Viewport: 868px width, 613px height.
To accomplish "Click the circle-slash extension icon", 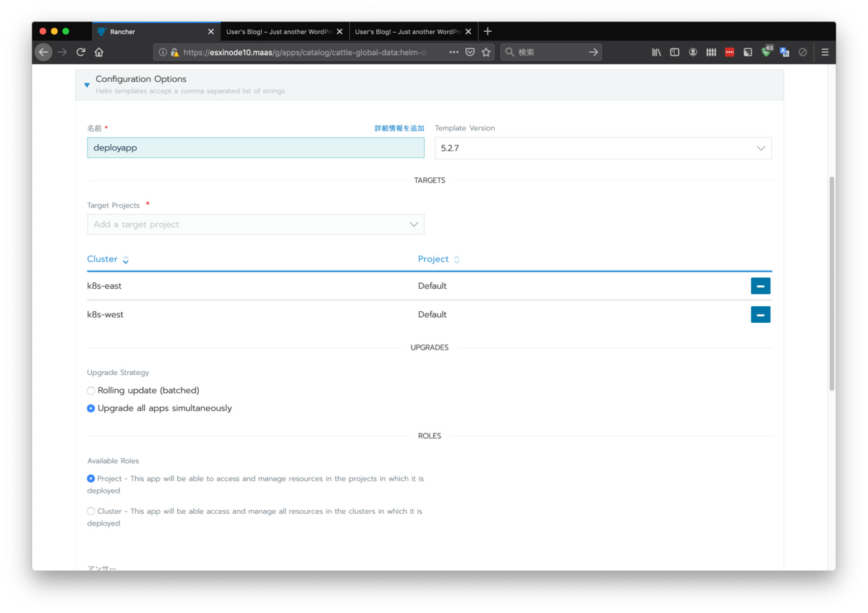I will pos(803,52).
